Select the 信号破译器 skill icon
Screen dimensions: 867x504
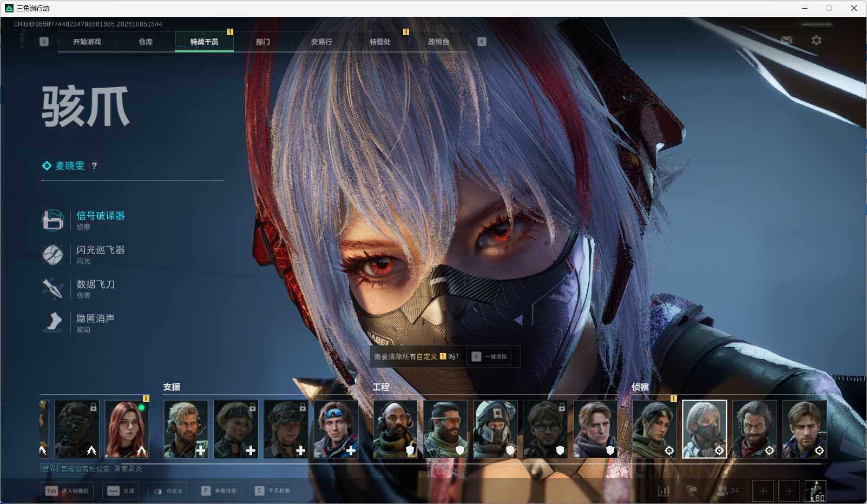tap(53, 220)
